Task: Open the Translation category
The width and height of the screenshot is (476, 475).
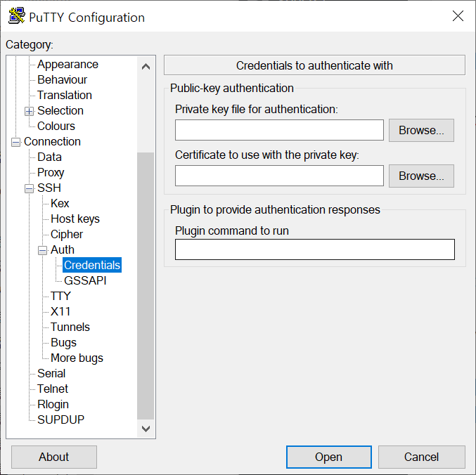Action: tap(65, 96)
